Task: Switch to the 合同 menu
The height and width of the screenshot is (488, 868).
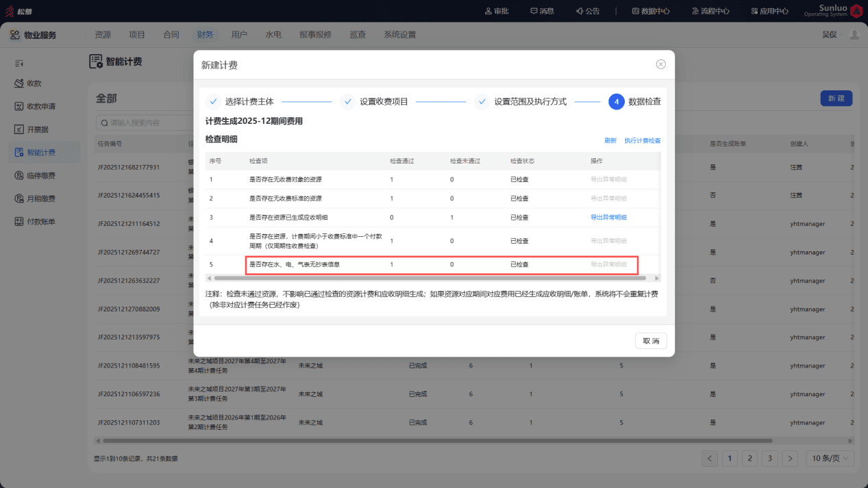Action: (x=171, y=35)
